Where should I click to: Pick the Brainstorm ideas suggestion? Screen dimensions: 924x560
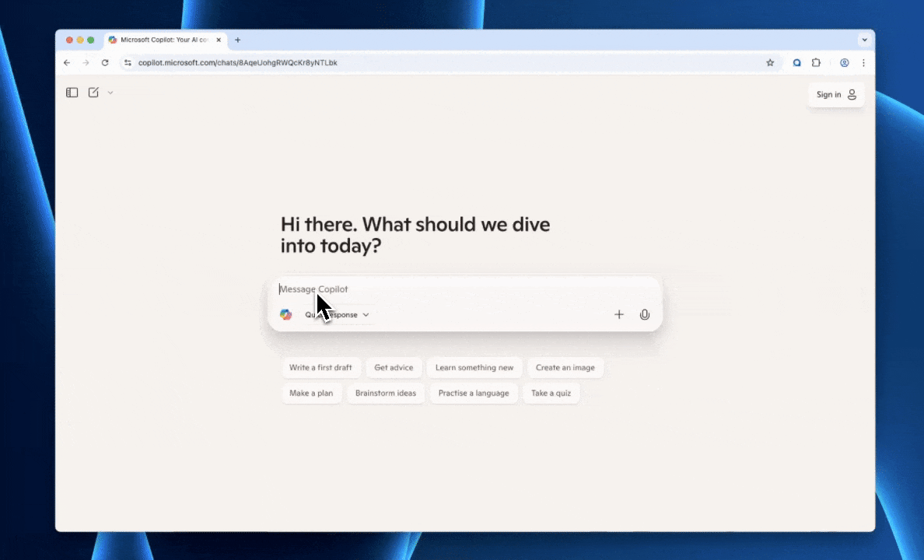point(386,394)
